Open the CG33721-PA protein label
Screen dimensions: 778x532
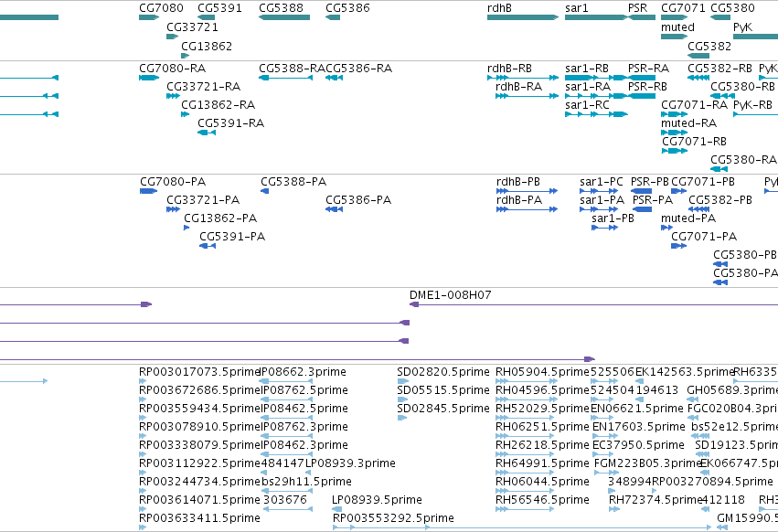point(204,199)
